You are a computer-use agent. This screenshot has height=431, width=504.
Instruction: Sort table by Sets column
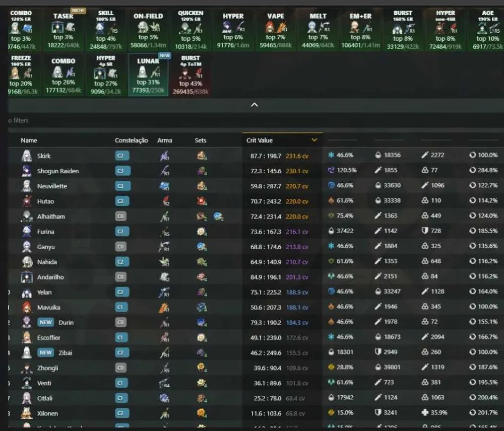(200, 140)
